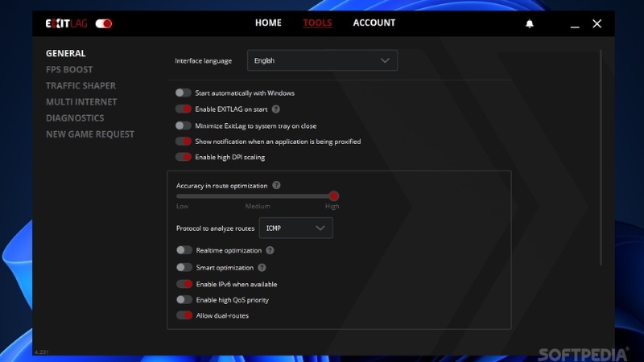Disable high DPI scaling toggle
The height and width of the screenshot is (362, 644).
click(184, 157)
